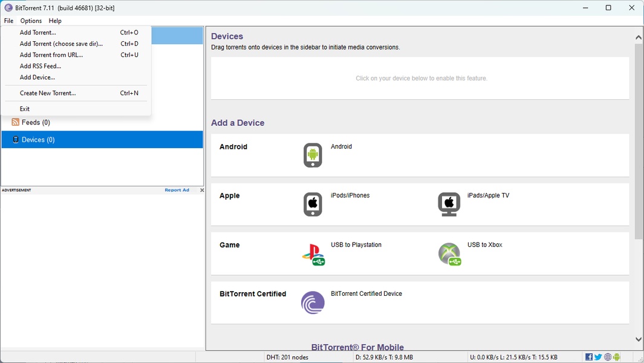This screenshot has width=644, height=363.
Task: Click the BitTorrent Certified Device icon
Action: tap(312, 302)
